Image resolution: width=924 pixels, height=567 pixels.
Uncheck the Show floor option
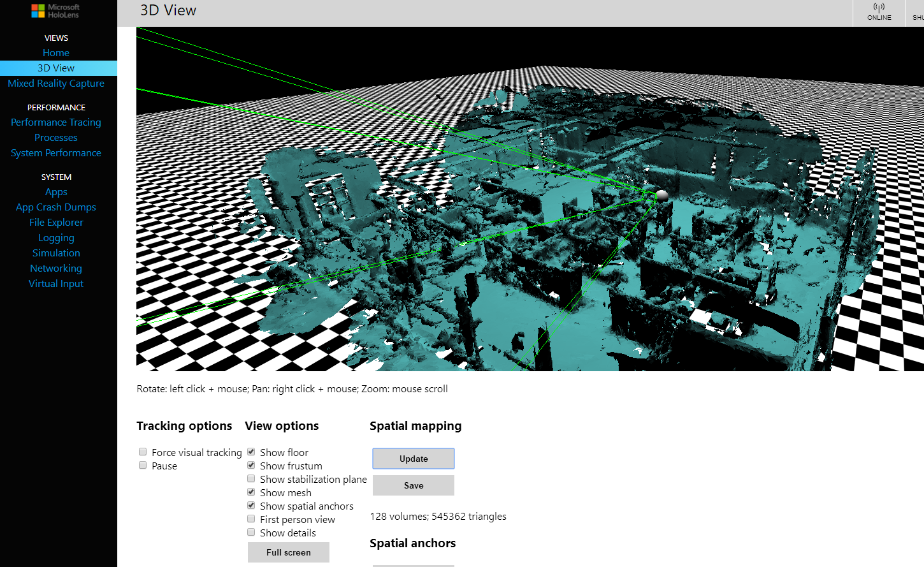point(251,452)
